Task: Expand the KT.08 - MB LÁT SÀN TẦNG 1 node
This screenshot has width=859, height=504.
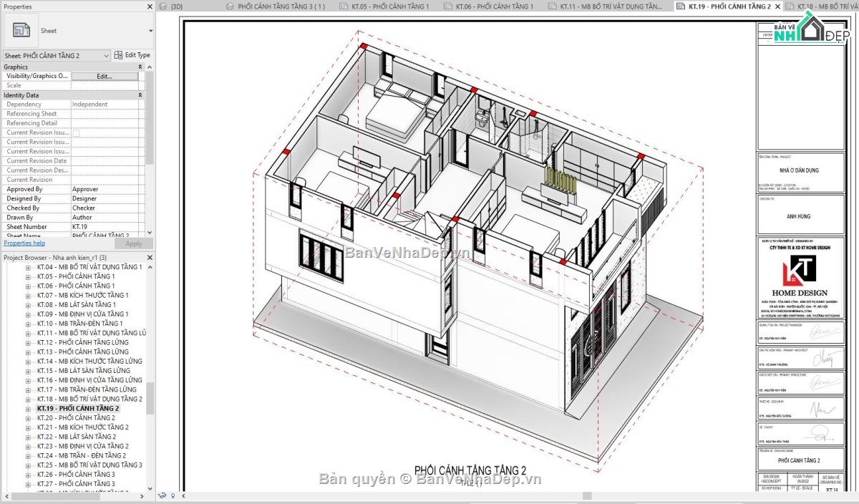Action: click(29, 305)
